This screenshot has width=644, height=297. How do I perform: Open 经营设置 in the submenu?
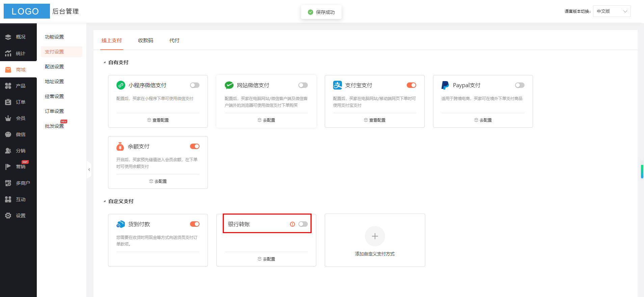click(54, 96)
